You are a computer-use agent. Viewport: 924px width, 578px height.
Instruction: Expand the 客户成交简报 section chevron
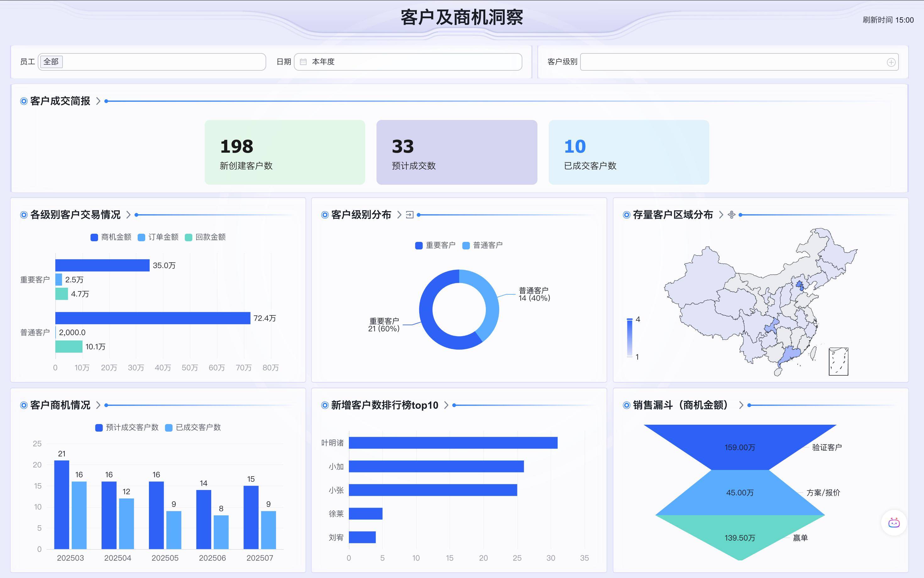click(98, 101)
